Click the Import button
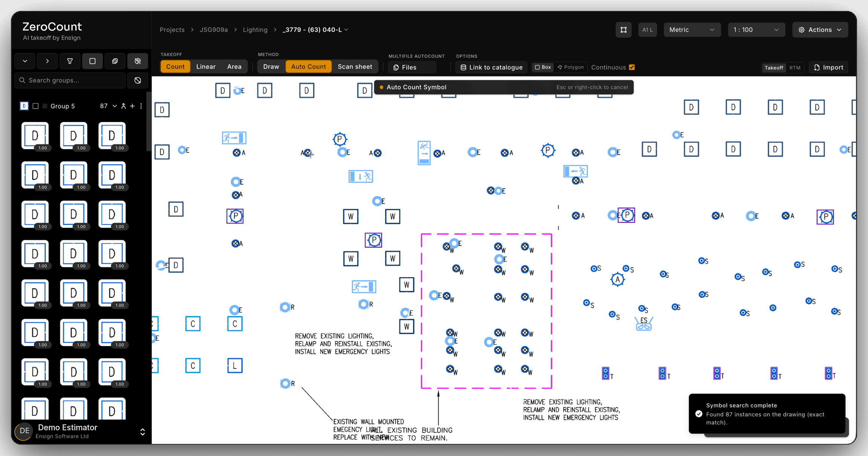This screenshot has height=456, width=868. pyautogui.click(x=828, y=67)
